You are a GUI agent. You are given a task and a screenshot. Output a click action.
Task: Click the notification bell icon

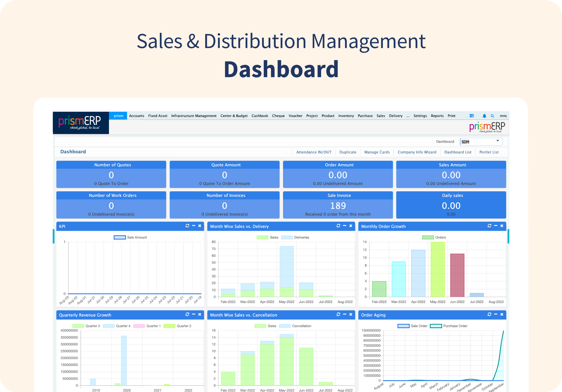coord(484,116)
